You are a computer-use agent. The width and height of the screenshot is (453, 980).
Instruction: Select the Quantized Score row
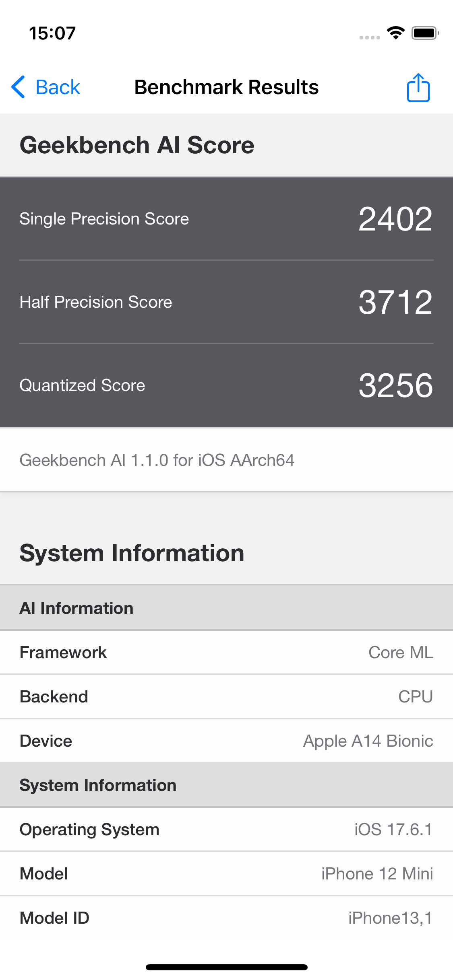(226, 385)
